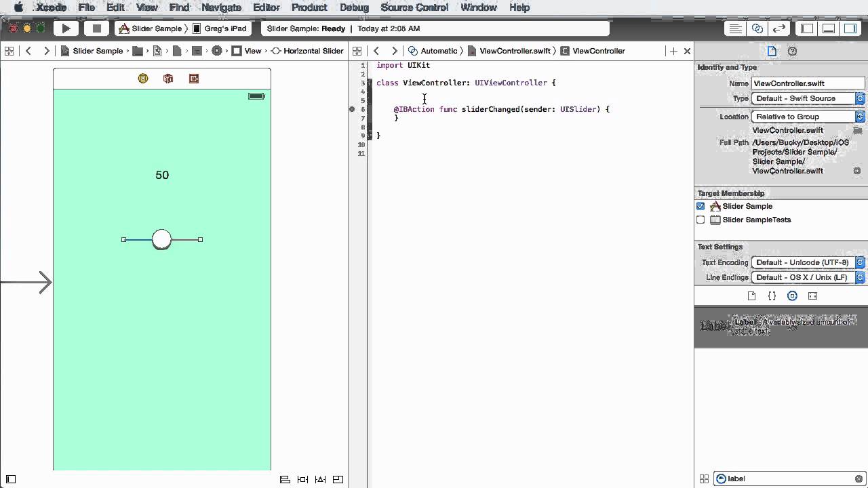The height and width of the screenshot is (488, 868).
Task: Open the Source Control menu
Action: point(414,7)
